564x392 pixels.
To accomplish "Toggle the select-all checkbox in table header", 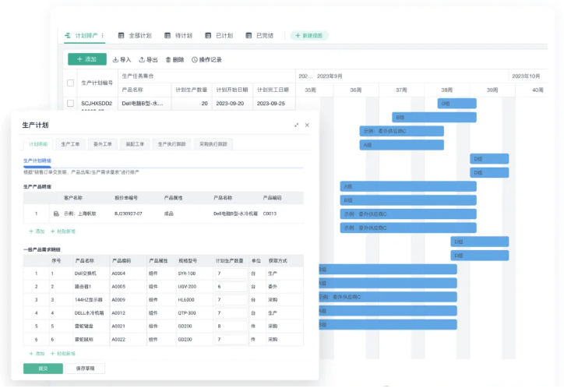I will 70,83.
